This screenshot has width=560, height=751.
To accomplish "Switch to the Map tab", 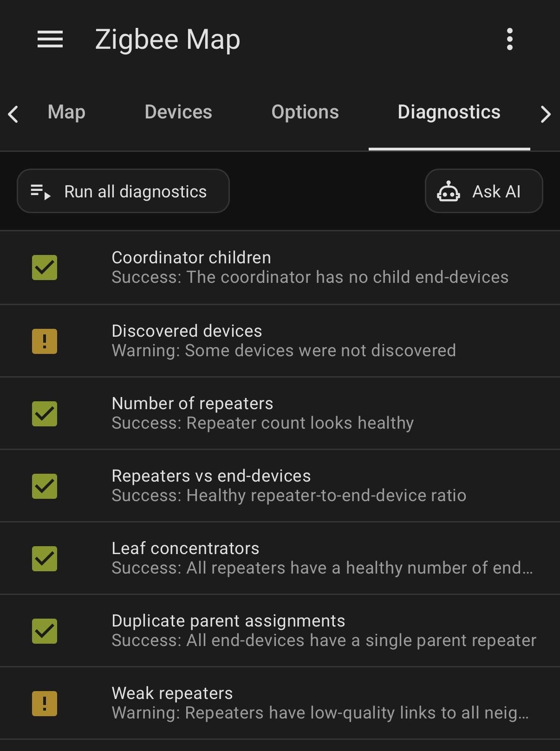I will [66, 112].
